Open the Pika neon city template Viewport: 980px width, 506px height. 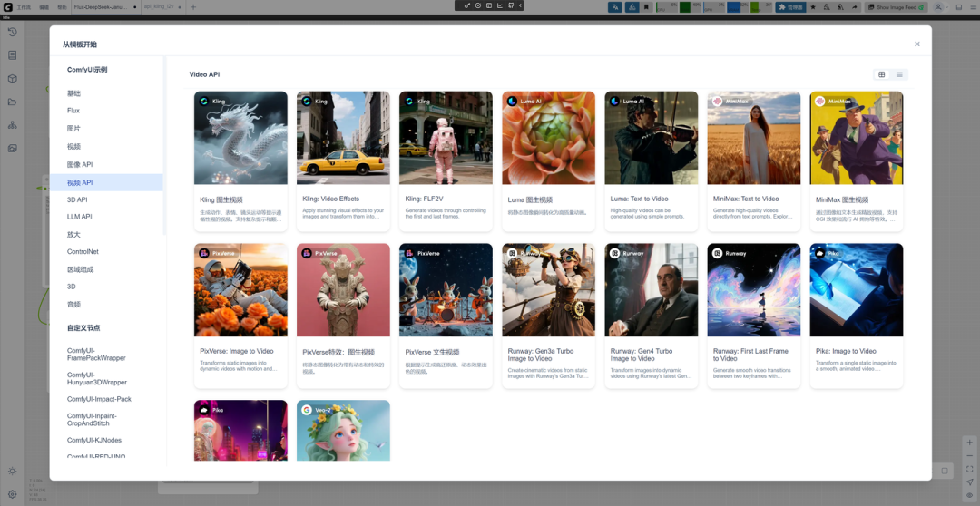240,431
